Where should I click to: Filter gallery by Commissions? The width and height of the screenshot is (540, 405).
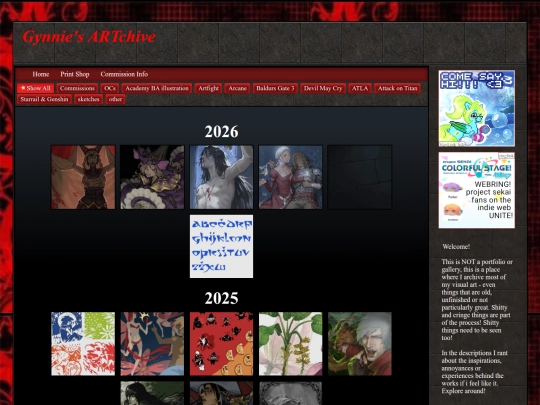tap(77, 88)
